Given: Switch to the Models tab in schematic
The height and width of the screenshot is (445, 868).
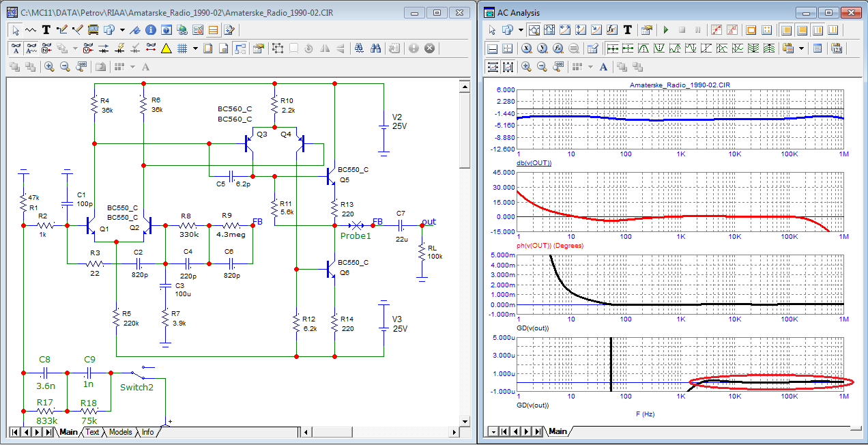Looking at the screenshot, I should click(120, 432).
